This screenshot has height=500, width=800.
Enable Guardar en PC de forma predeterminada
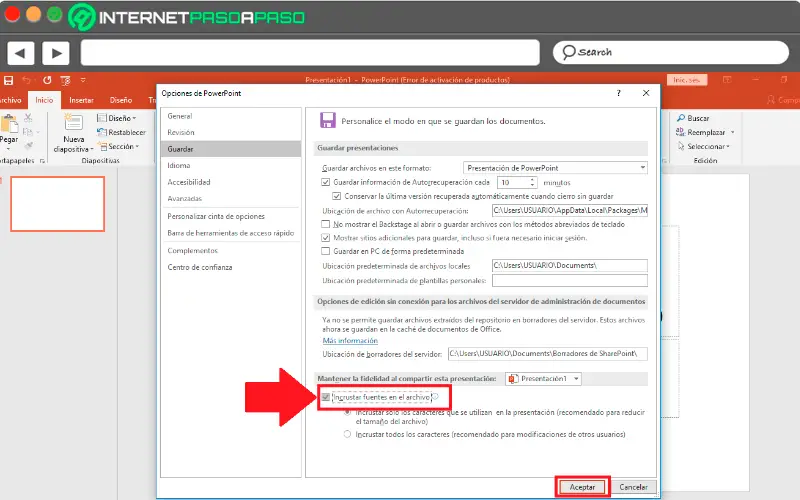point(326,251)
